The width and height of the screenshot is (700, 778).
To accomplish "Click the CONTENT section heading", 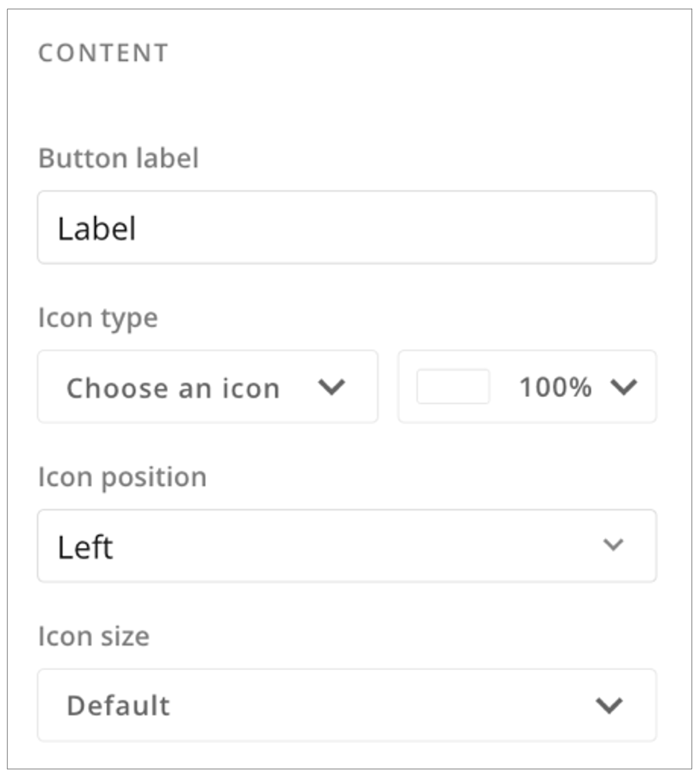I will 103,53.
